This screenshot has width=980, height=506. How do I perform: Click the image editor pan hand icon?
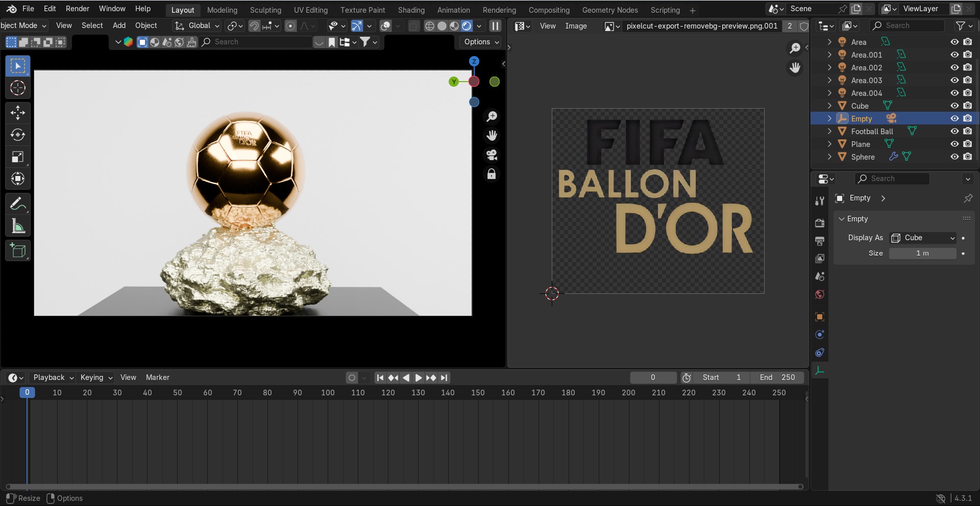point(795,68)
